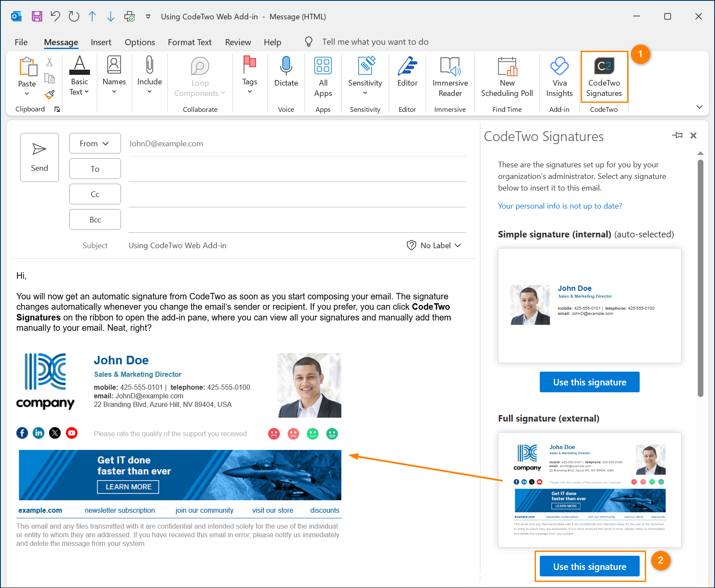This screenshot has height=588, width=715.
Task: Undo the last change
Action: (x=55, y=16)
